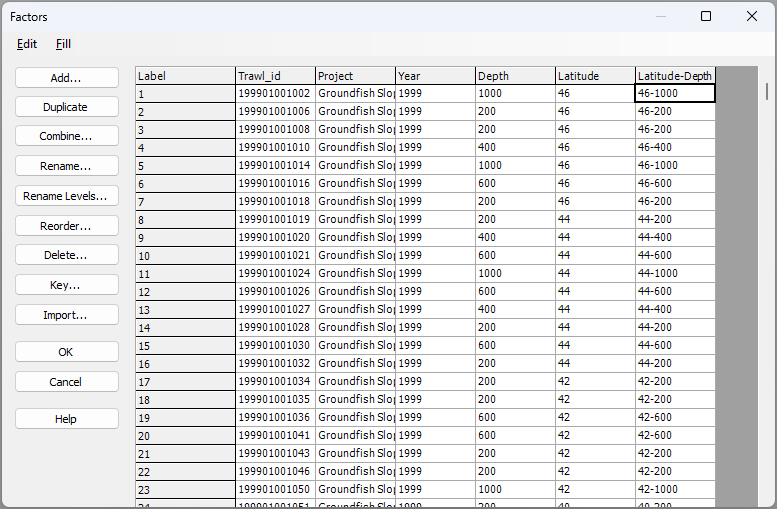Image resolution: width=777 pixels, height=509 pixels.
Task: Maximize the Factors window
Action: point(706,16)
